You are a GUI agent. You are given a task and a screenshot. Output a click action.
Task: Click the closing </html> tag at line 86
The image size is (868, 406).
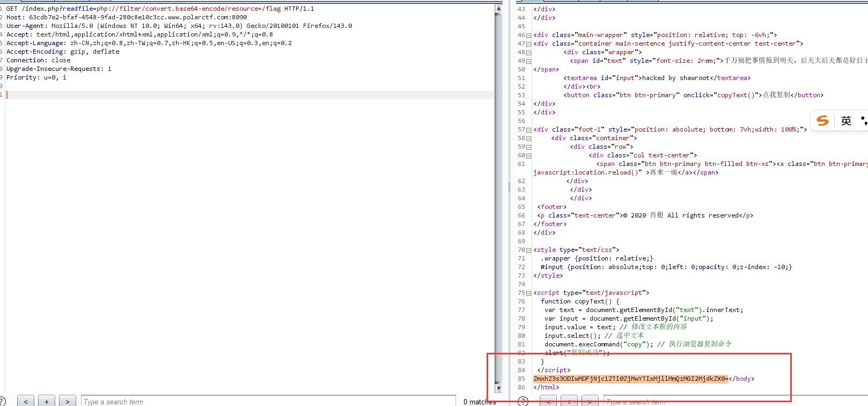pos(546,387)
